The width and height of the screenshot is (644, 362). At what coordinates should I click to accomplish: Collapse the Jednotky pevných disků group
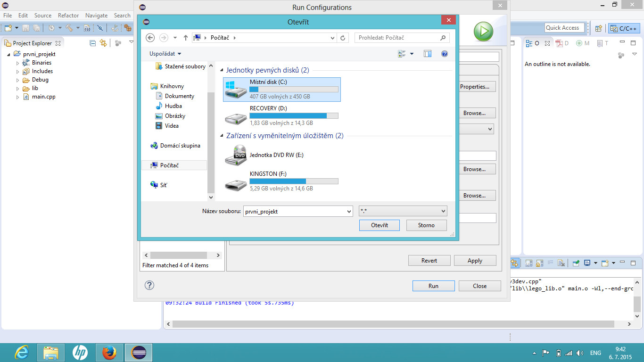click(223, 71)
